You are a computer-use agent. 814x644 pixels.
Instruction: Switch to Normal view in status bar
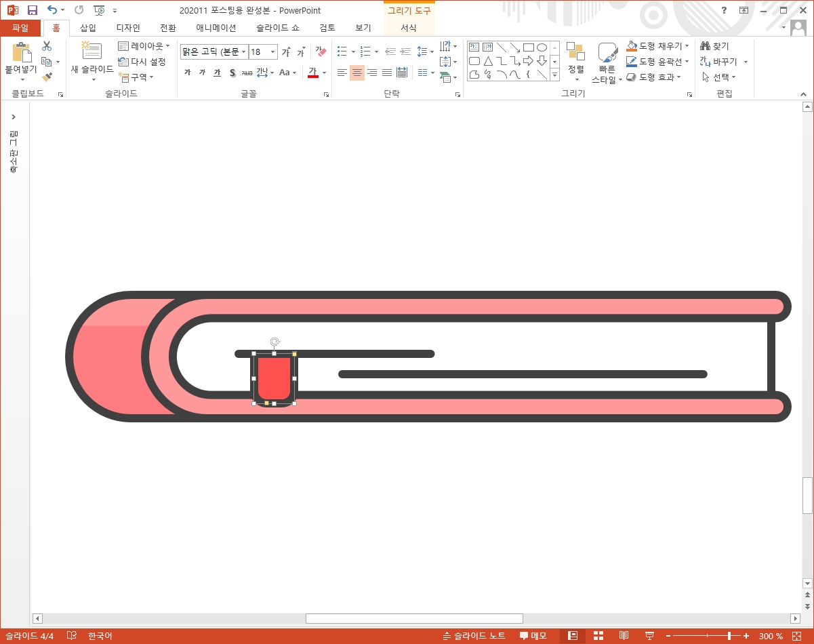[573, 636]
